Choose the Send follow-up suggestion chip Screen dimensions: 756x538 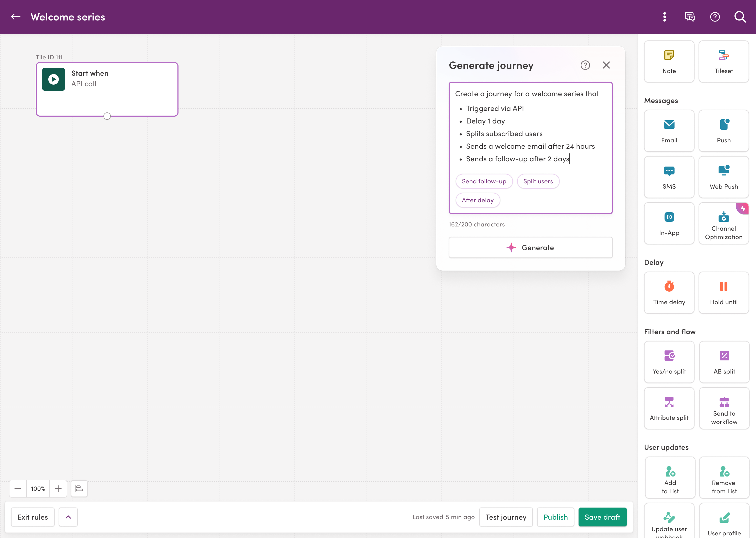pos(484,181)
